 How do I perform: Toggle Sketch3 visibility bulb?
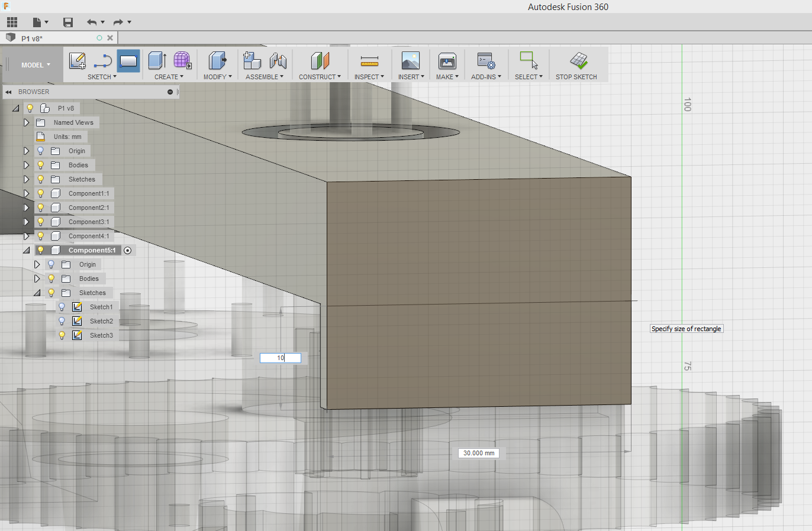62,335
